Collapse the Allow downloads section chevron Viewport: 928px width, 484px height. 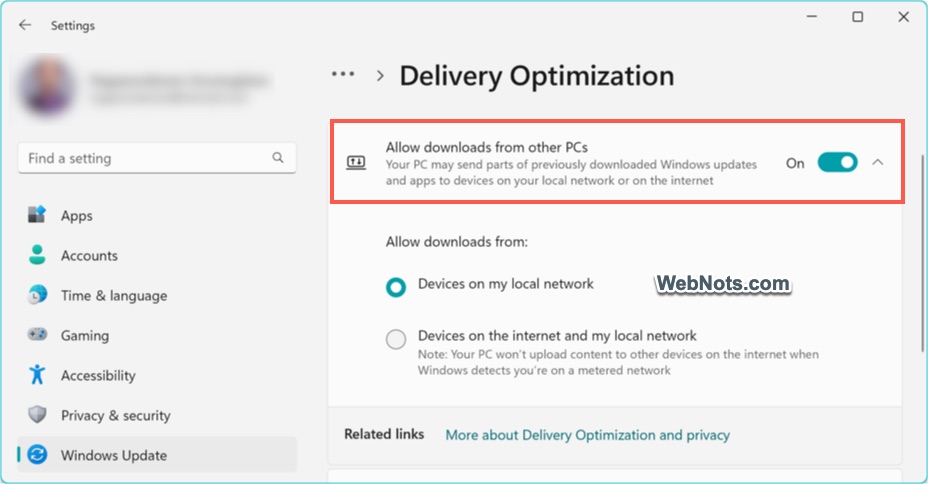click(x=878, y=162)
